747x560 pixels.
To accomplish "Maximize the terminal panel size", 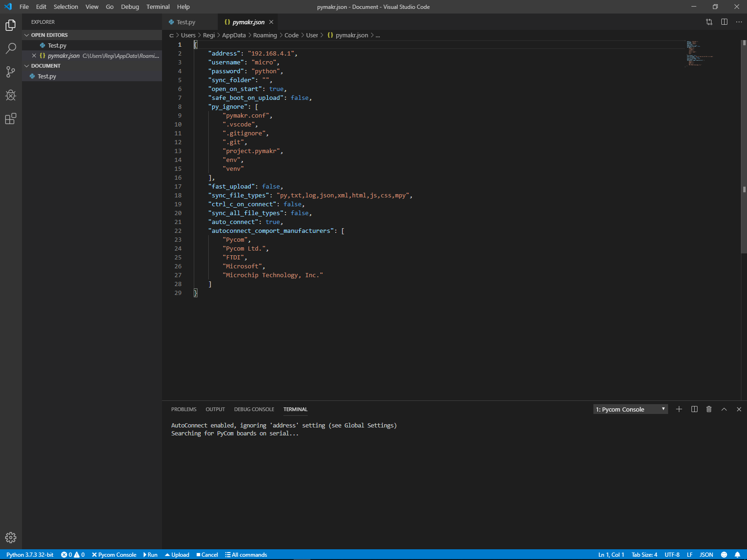I will click(x=724, y=409).
